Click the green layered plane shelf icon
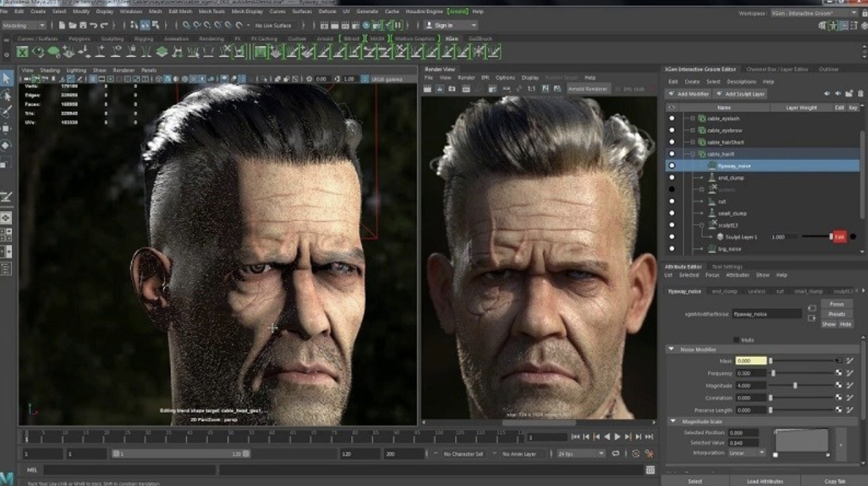Screen dimensions: 868x486 point(161,52)
